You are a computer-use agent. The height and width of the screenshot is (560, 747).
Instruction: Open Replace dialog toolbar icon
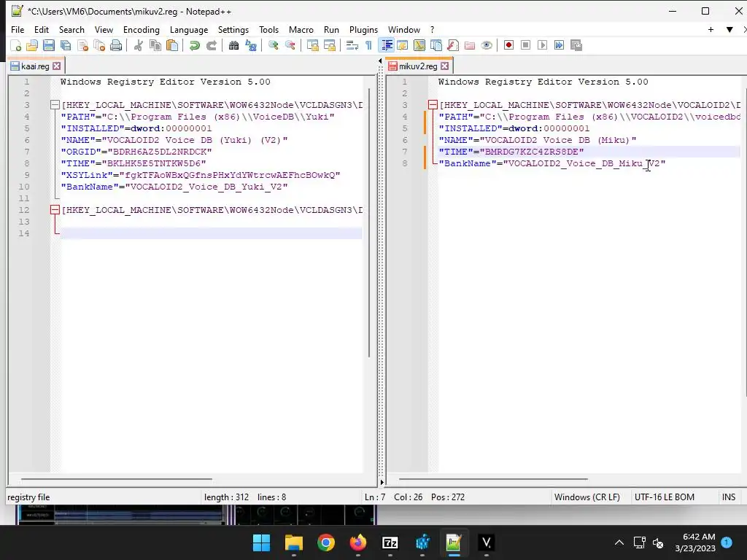251,45
